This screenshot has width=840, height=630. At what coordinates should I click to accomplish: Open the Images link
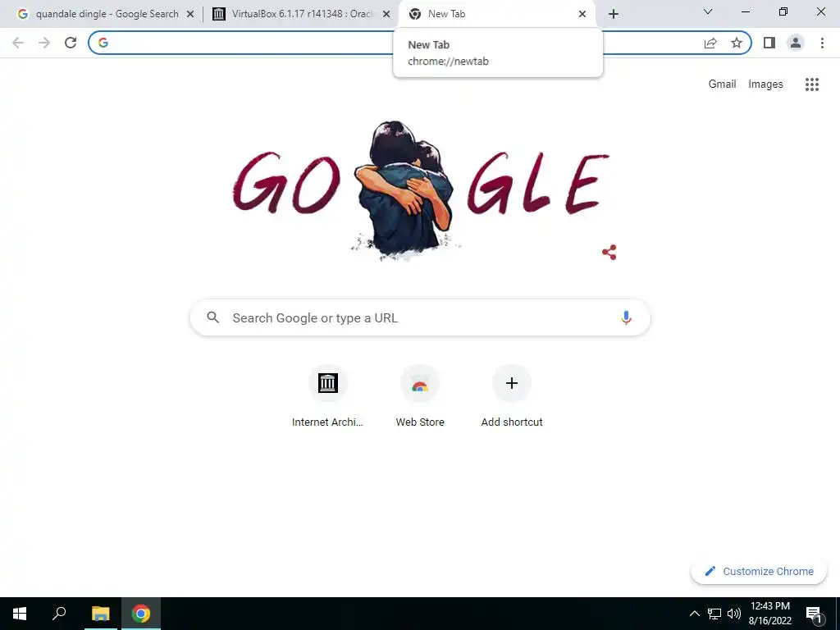(x=765, y=84)
